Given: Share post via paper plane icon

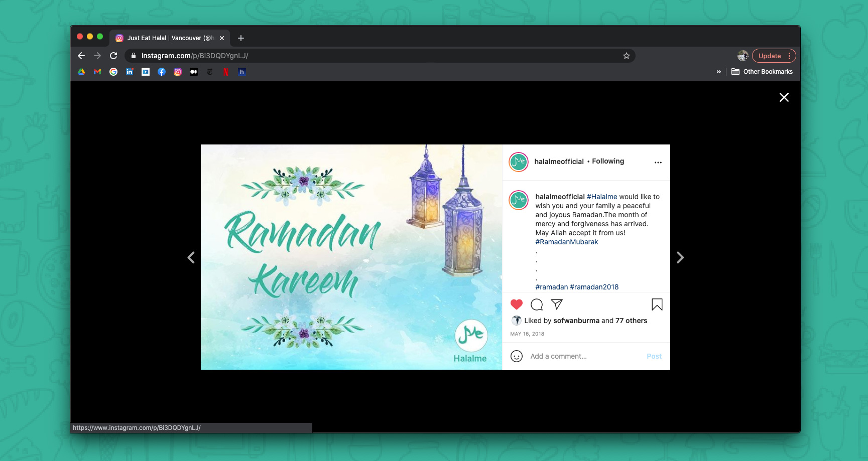Looking at the screenshot, I should [556, 304].
